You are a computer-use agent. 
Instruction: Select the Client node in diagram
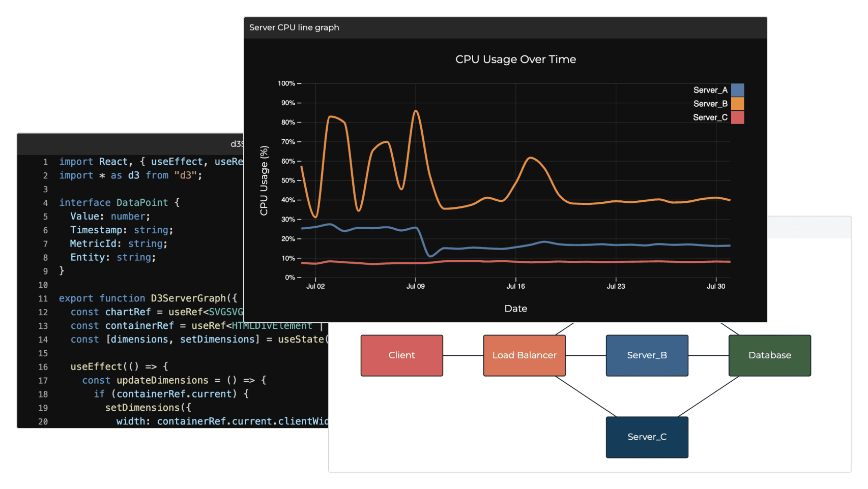[x=401, y=355]
